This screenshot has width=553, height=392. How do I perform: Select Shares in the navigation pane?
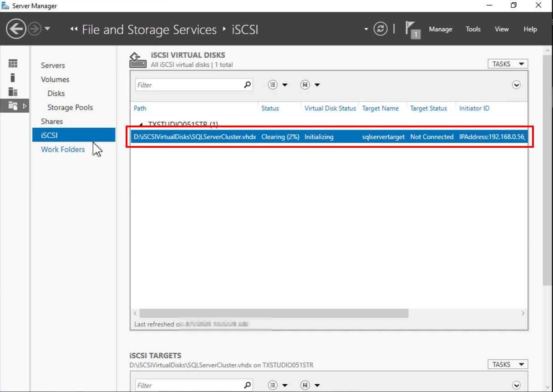pos(52,121)
